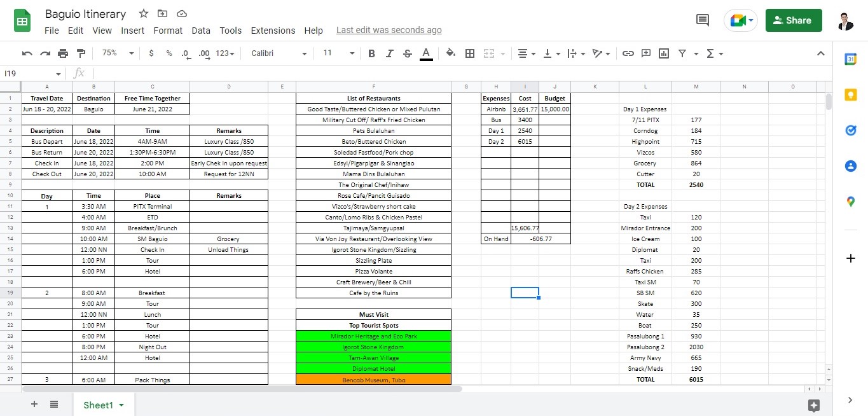
Task: Click the formula bar input
Action: (x=464, y=74)
